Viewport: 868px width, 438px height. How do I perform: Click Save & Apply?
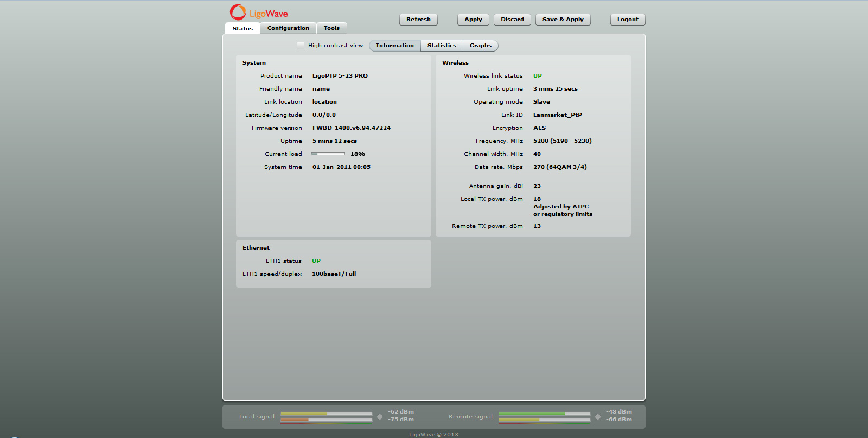[x=563, y=20]
